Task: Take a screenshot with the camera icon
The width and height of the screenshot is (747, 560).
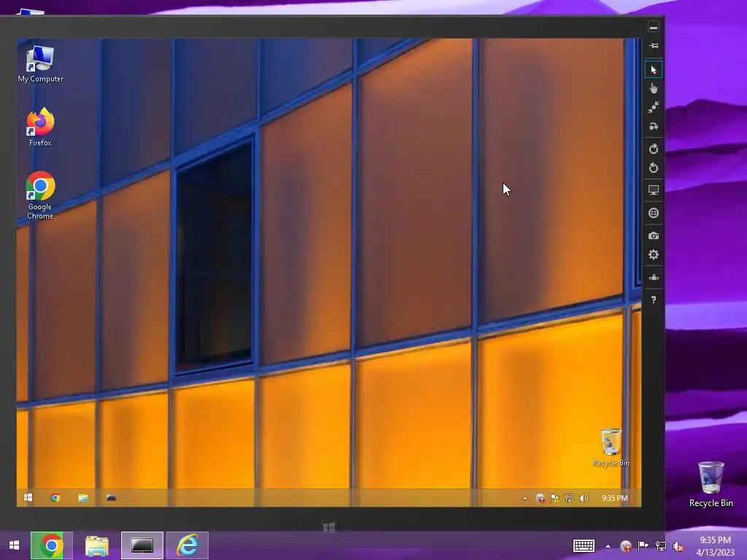Action: click(653, 236)
